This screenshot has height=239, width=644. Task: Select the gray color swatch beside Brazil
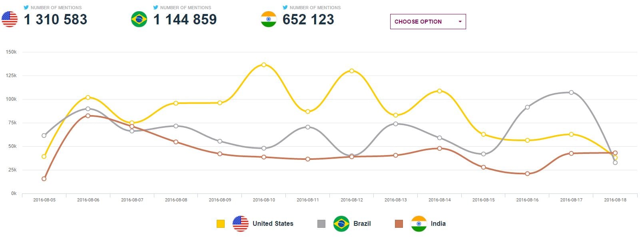pyautogui.click(x=321, y=223)
